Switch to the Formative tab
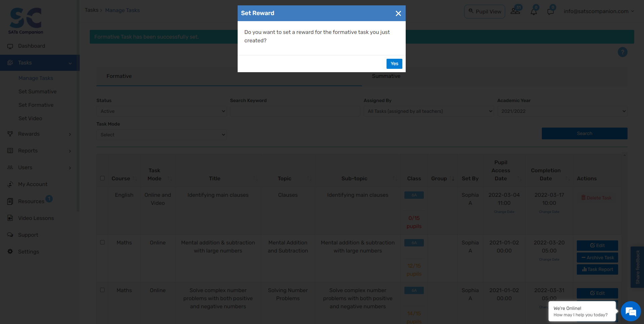Viewport: 644px width, 324px height. (x=229, y=76)
